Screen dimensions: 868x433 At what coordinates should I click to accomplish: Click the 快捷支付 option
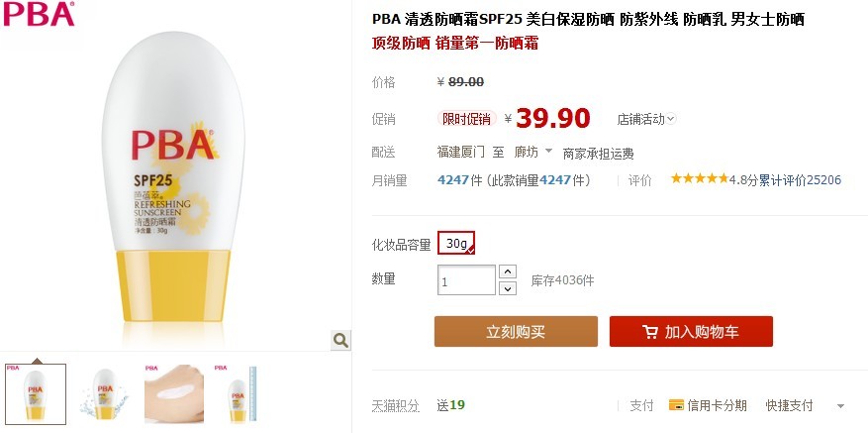coord(790,405)
